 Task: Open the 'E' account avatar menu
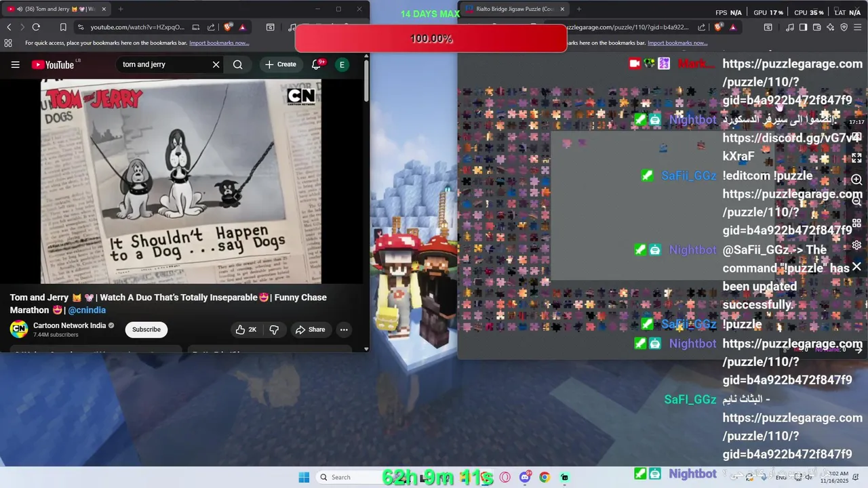click(x=342, y=64)
